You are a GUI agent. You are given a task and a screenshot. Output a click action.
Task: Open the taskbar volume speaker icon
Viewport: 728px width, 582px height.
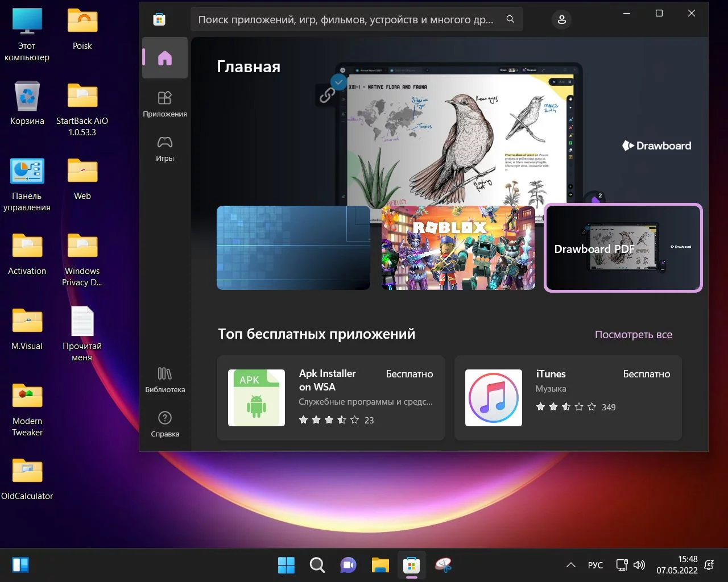639,565
